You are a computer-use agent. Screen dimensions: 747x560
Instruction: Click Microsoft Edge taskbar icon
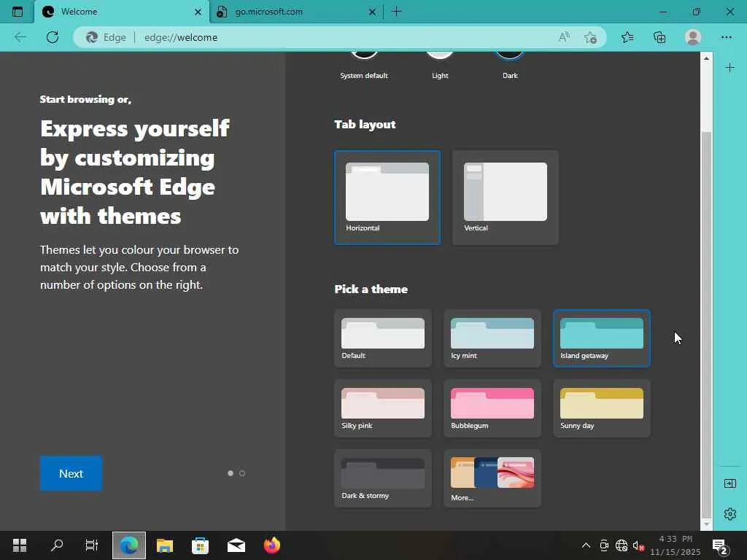tap(129, 545)
